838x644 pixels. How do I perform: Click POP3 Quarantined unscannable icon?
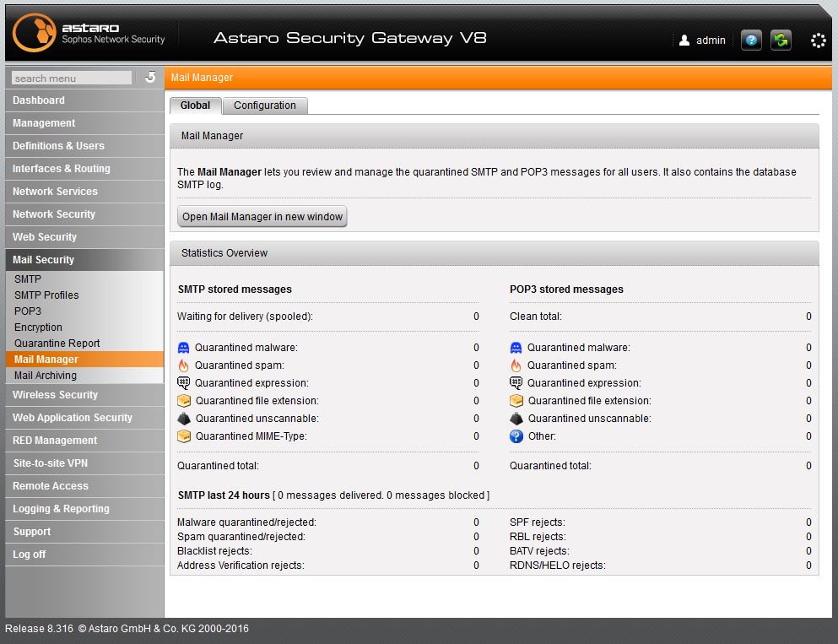coord(516,419)
